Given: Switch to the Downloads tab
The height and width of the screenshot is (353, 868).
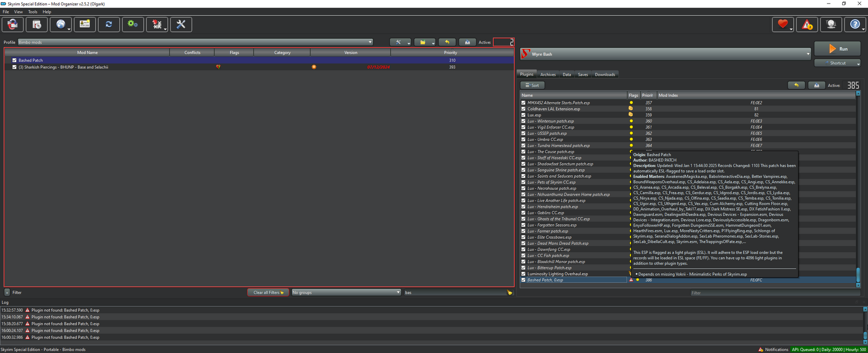Looking at the screenshot, I should 604,75.
